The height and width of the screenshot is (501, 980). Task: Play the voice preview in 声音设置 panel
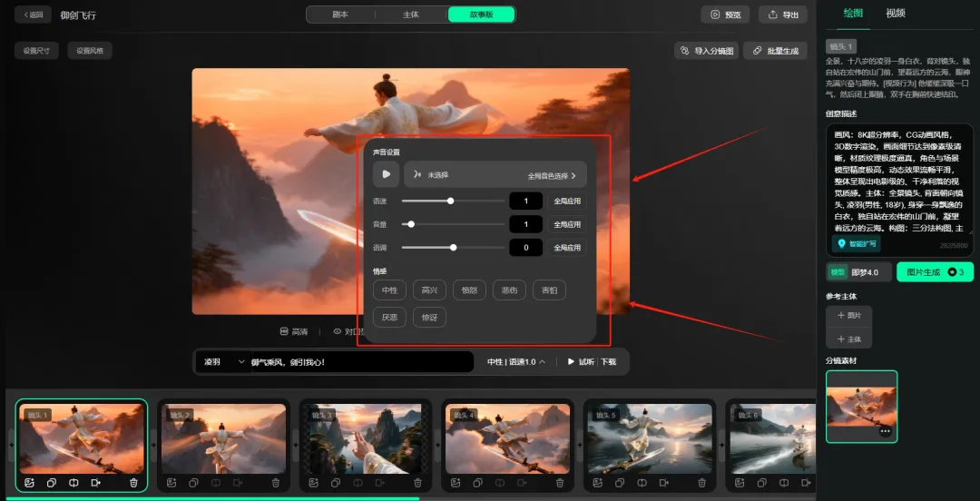386,174
